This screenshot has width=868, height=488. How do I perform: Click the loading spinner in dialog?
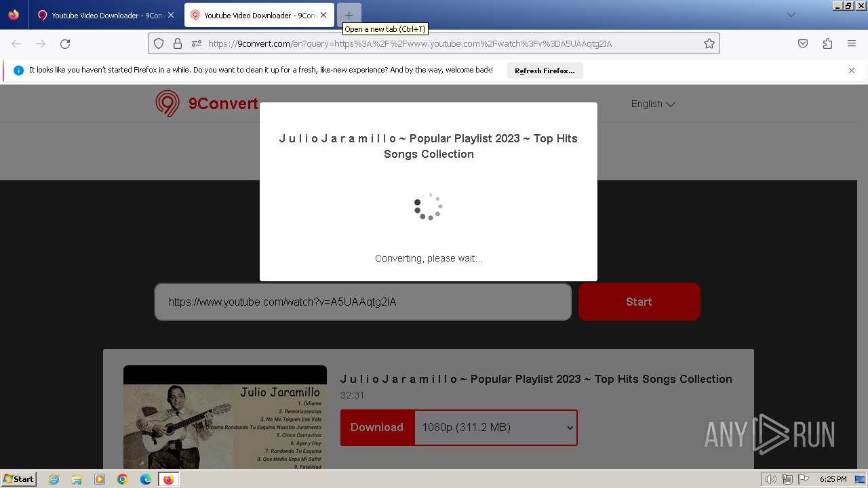[x=429, y=207]
